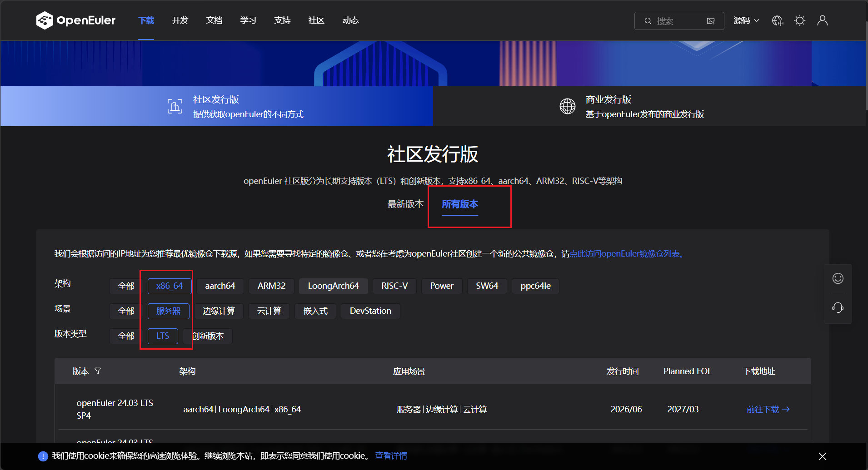Toggle the x86_64 architecture filter

click(x=170, y=286)
